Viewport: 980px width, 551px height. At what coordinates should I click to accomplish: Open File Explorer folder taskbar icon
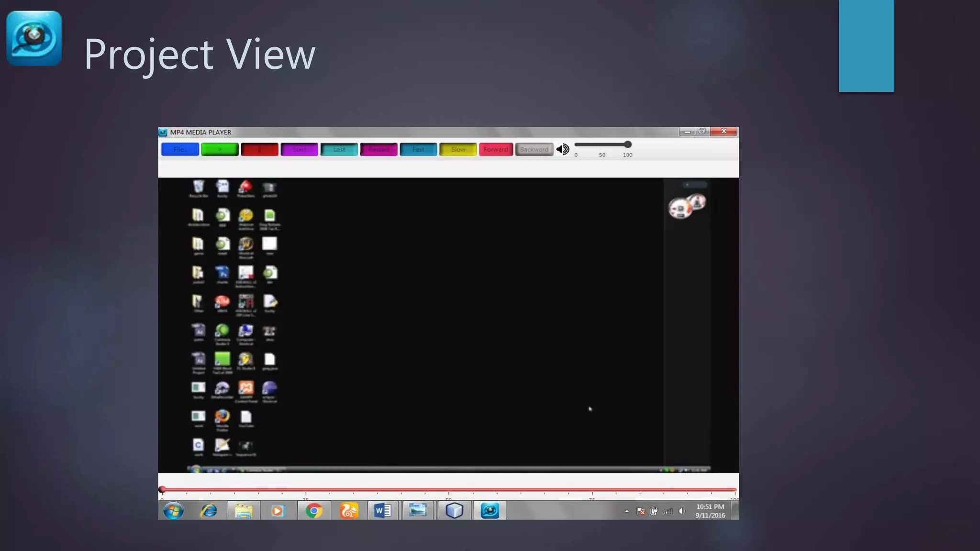[x=244, y=511]
